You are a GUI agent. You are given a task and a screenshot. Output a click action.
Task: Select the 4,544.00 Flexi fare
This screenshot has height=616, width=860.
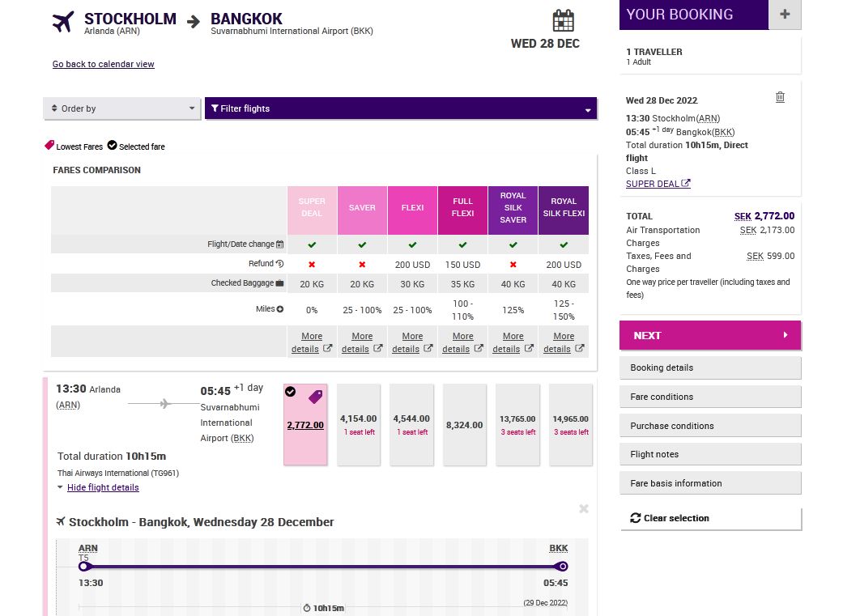pyautogui.click(x=411, y=425)
